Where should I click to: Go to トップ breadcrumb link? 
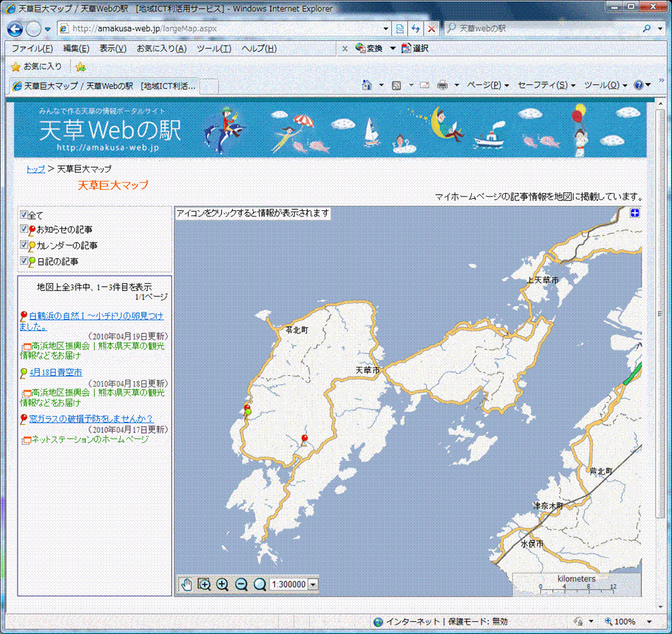coord(35,169)
